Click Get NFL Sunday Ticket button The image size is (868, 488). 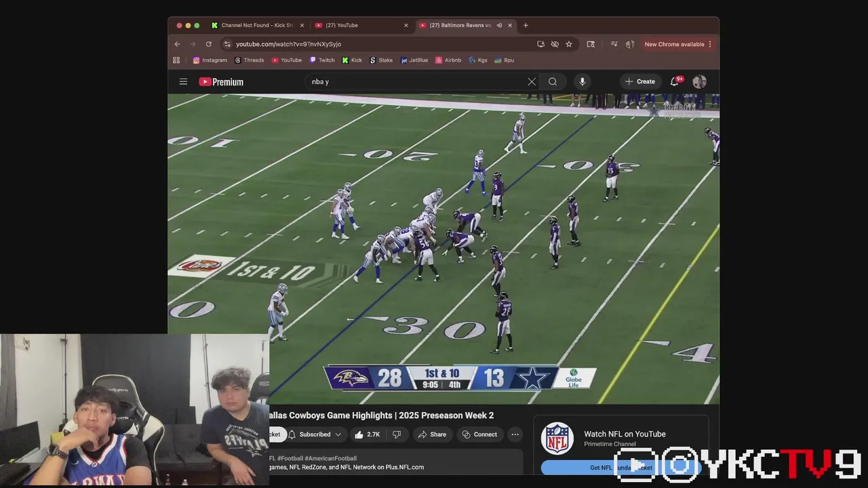click(620, 468)
